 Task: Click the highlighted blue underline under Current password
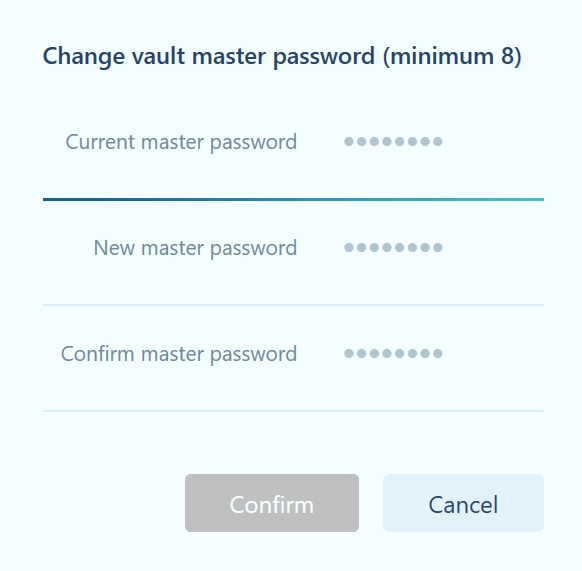tap(293, 199)
